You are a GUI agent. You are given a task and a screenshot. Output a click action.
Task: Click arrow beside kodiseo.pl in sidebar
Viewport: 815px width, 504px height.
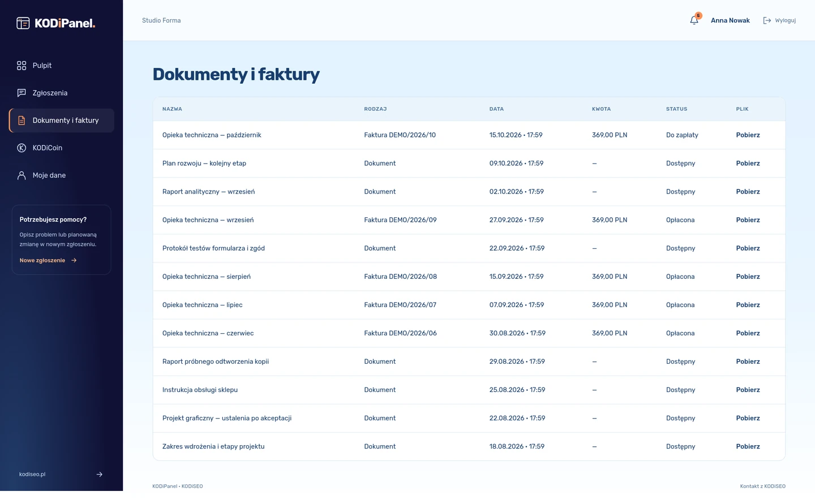tap(100, 475)
